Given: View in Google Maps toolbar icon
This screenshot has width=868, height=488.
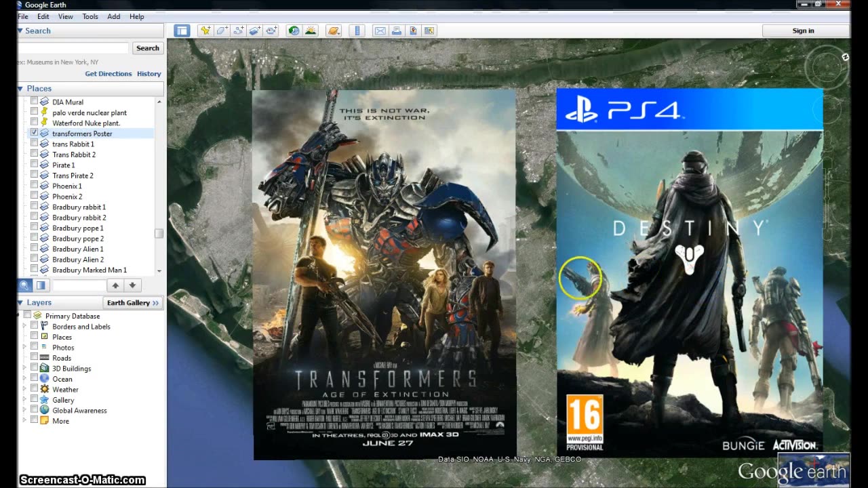Looking at the screenshot, I should click(412, 30).
